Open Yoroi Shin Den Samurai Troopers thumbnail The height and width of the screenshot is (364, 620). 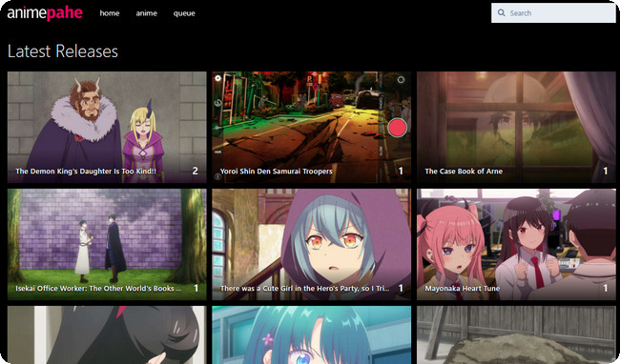pyautogui.click(x=311, y=127)
